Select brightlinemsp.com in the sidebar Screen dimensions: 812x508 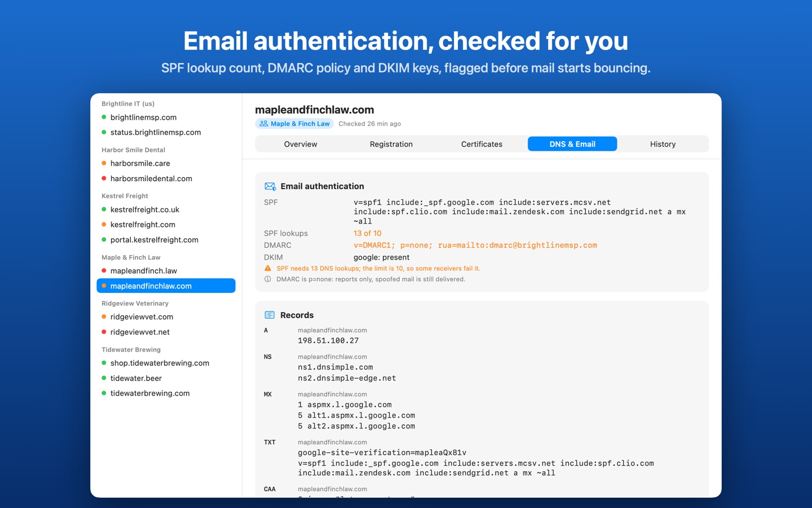[166, 117]
